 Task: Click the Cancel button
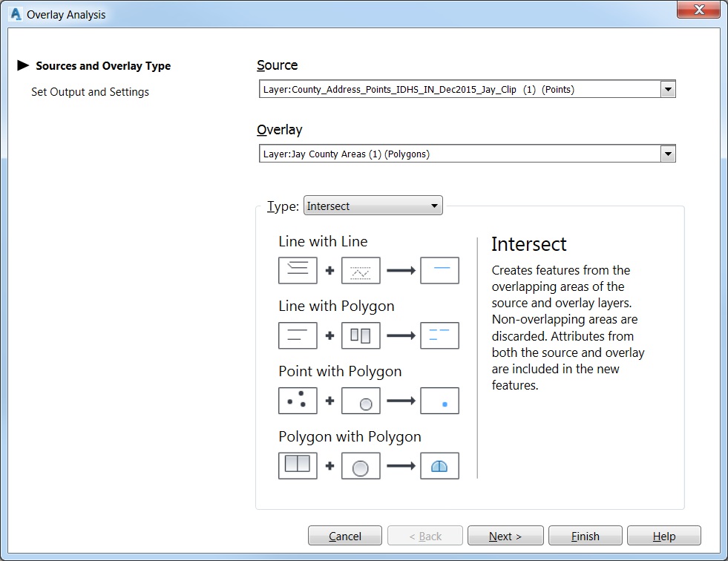345,536
